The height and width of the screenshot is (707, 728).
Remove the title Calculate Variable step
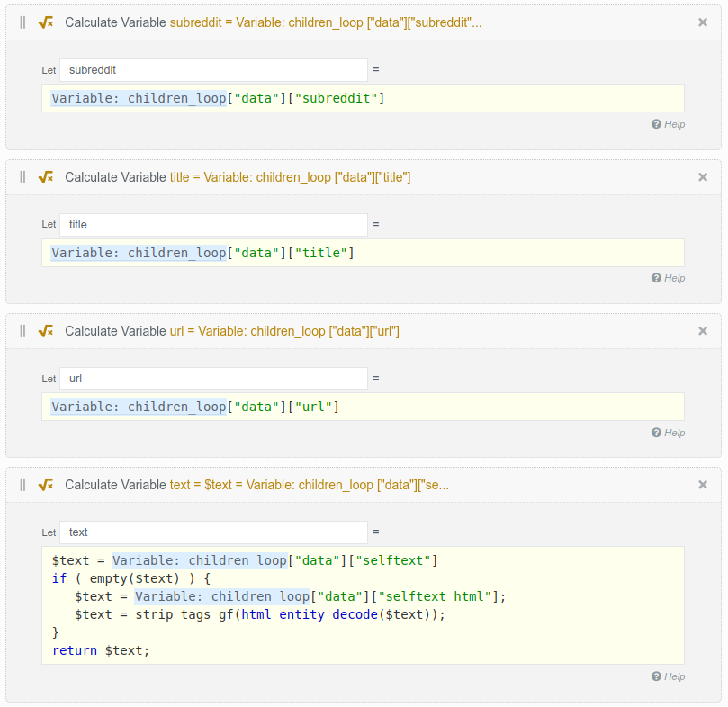[x=703, y=177]
